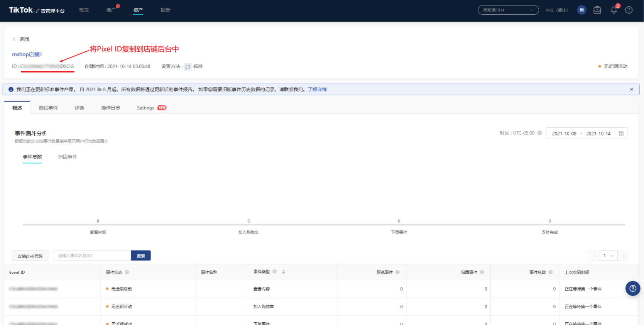Click the calendar icon in date range
This screenshot has width=644, height=325.
click(621, 134)
